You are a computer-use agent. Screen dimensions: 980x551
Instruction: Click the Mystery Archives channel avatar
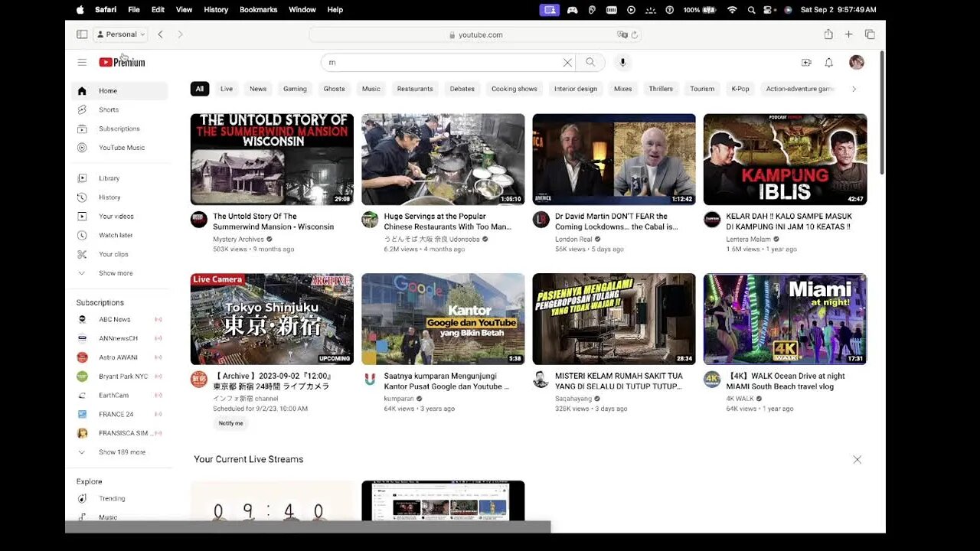point(199,220)
